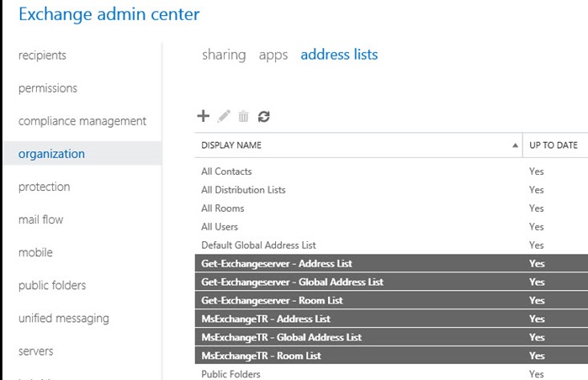Viewport: 588px width, 380px height.
Task: Toggle sort arrow on Display Name column
Action: (516, 145)
